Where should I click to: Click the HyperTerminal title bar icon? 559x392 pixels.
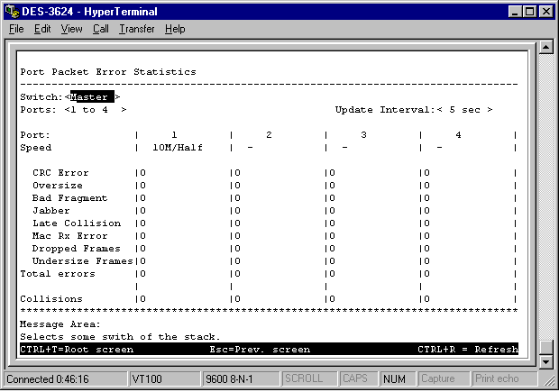(x=12, y=11)
